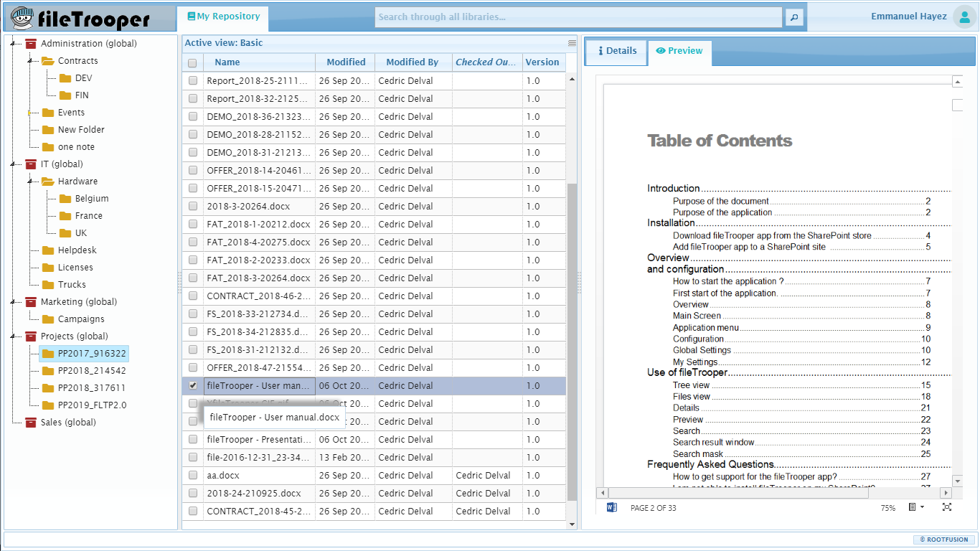Viewport: 980px width, 551px height.
Task: Sort by the Checked Out column header
Action: tap(486, 62)
